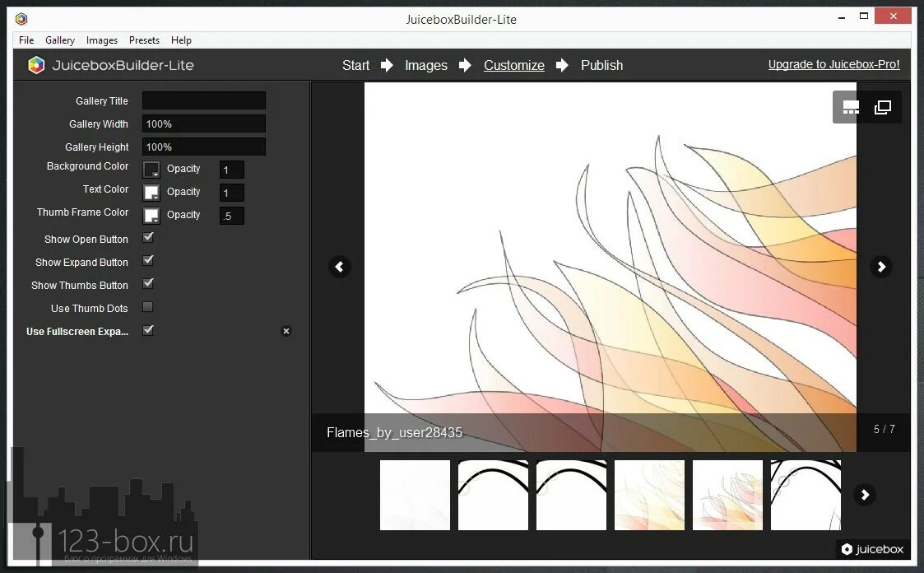Click the arrow between Customize and Publish

pos(562,65)
